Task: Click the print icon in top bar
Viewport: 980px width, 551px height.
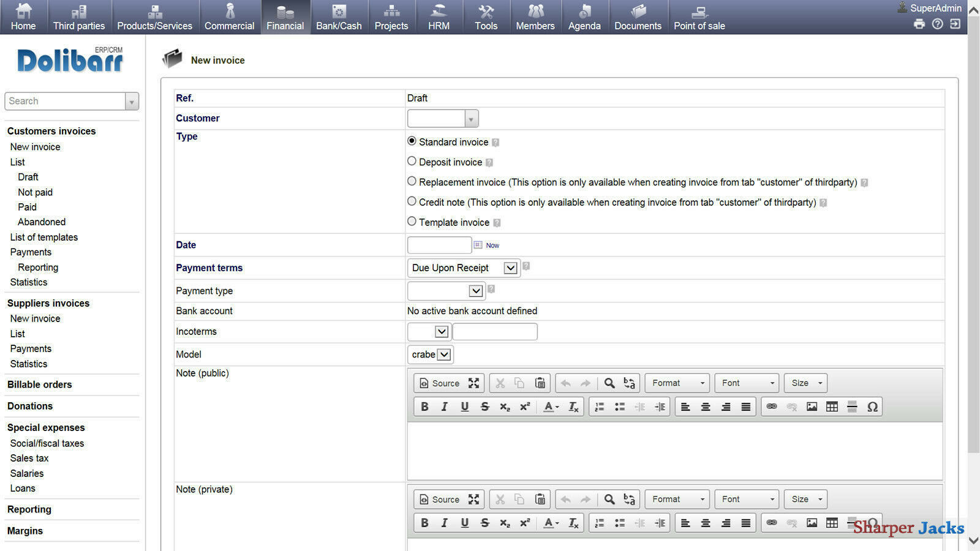Action: pos(919,24)
